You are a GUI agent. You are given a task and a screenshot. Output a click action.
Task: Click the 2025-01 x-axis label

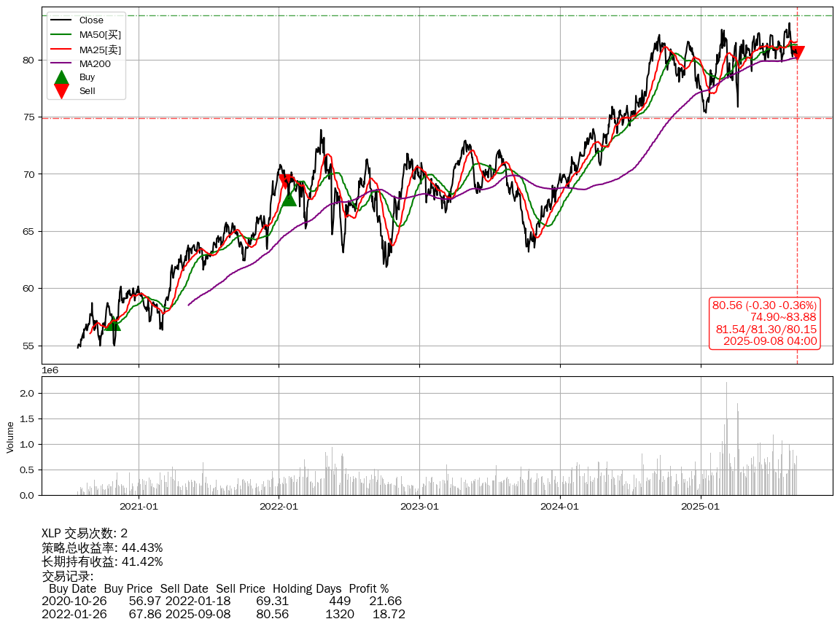click(701, 506)
